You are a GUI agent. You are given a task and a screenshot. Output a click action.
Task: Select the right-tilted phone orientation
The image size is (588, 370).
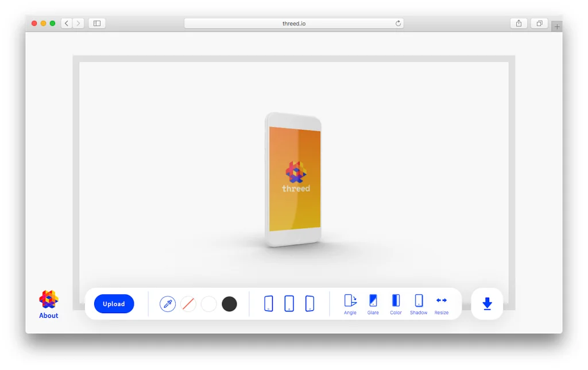(310, 303)
